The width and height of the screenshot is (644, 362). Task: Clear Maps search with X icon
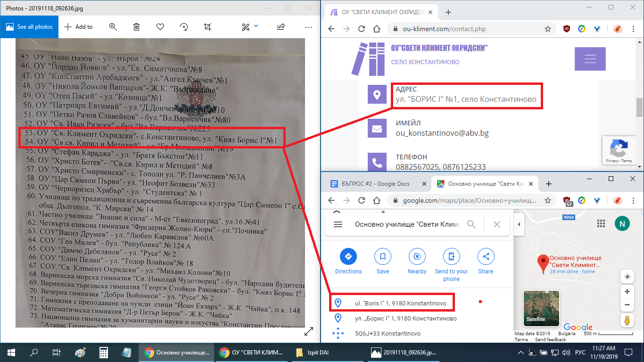pyautogui.click(x=496, y=224)
